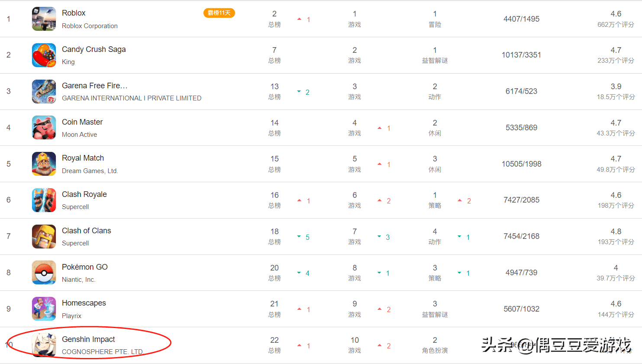The image size is (642, 364).
Task: Click Candy Crush keyword count 10137/3351
Action: [x=522, y=55]
